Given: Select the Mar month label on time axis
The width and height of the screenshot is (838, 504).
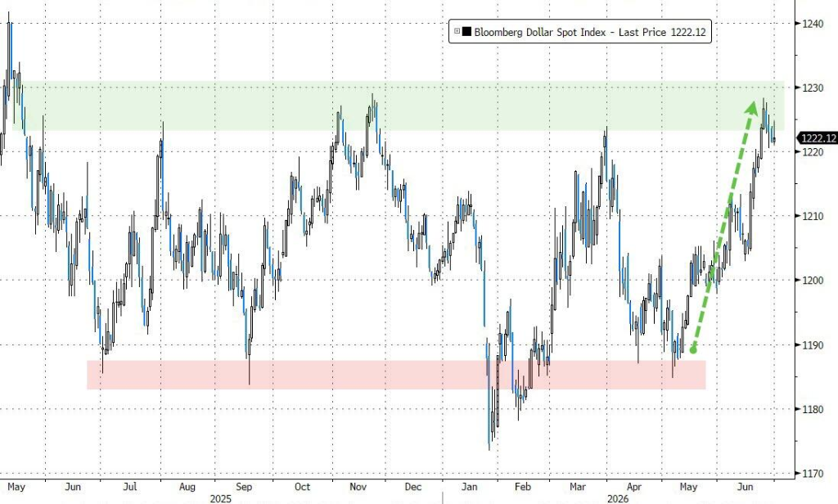Looking at the screenshot, I should click(577, 487).
